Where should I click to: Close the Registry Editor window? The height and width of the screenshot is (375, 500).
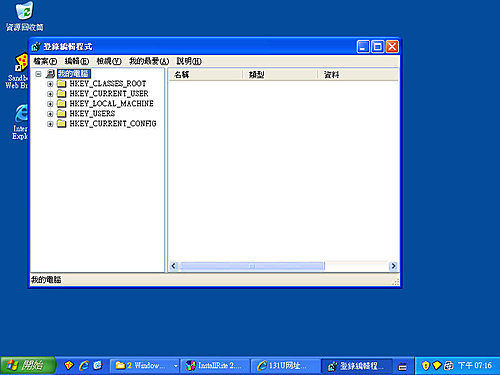[392, 47]
